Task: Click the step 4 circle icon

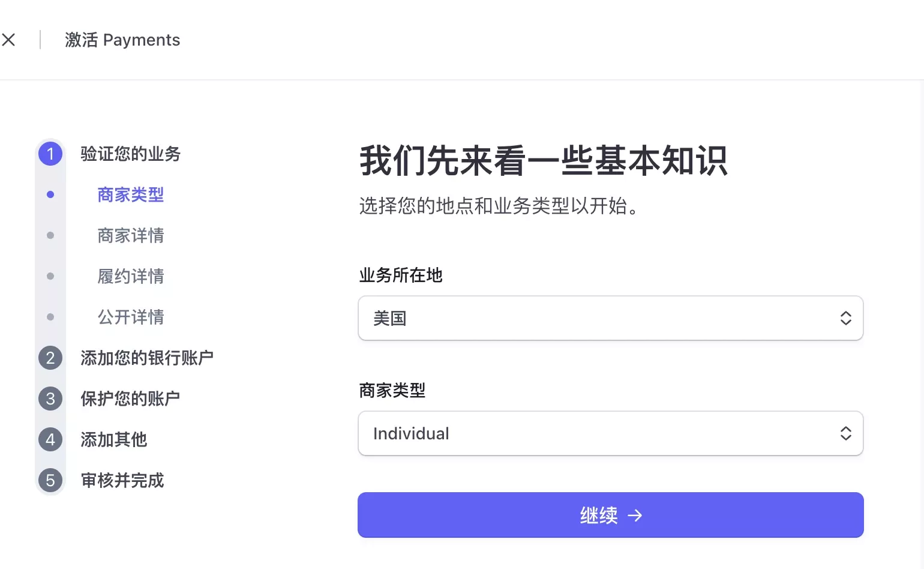Action: [x=50, y=439]
